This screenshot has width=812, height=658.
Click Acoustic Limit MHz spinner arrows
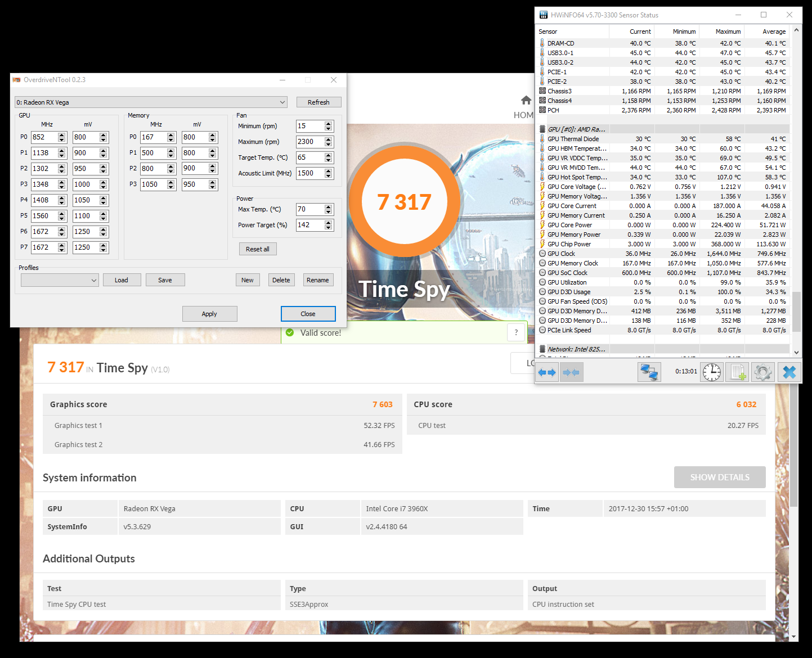click(329, 173)
